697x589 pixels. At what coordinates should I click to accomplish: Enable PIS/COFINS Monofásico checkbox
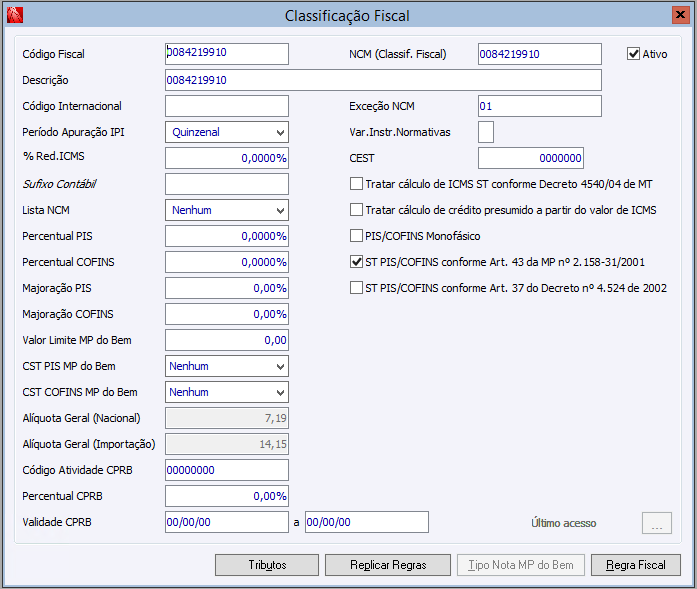coord(356,236)
